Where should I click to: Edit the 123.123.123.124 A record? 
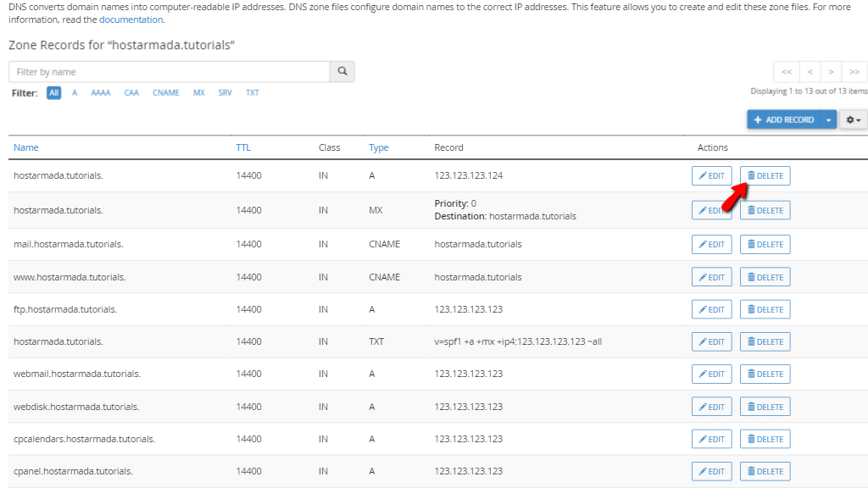711,175
